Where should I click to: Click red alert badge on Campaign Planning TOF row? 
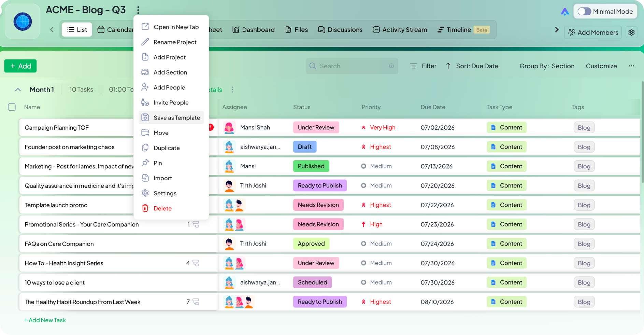[211, 127]
